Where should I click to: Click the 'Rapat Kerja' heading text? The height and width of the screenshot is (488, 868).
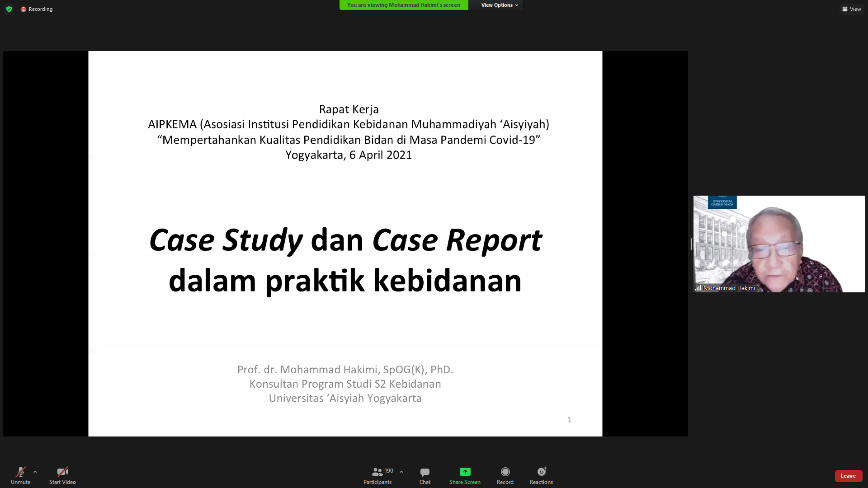pyautogui.click(x=349, y=109)
